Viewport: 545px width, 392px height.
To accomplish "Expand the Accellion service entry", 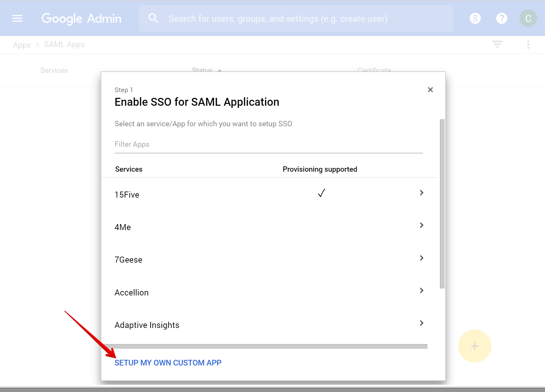I will pos(421,290).
